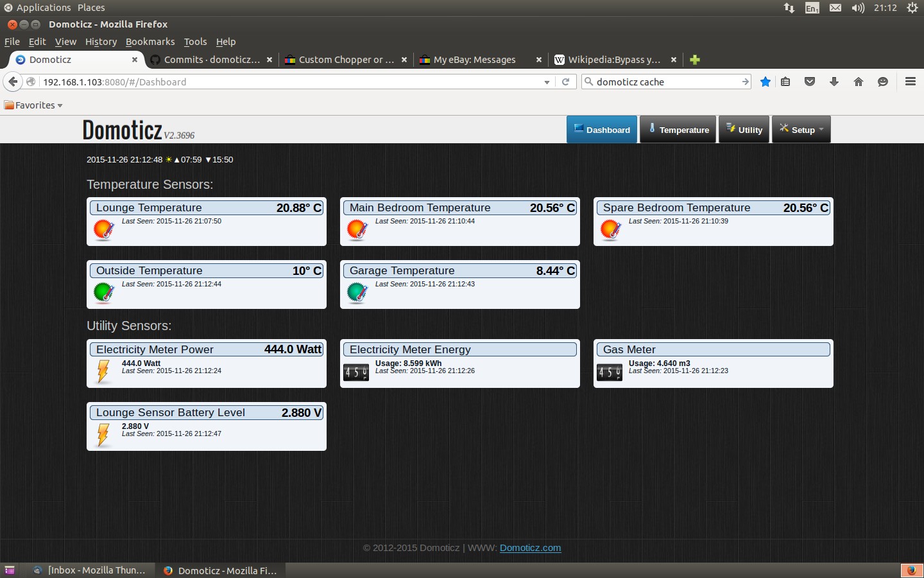Open the Help menu
The image size is (924, 578).
coord(226,42)
